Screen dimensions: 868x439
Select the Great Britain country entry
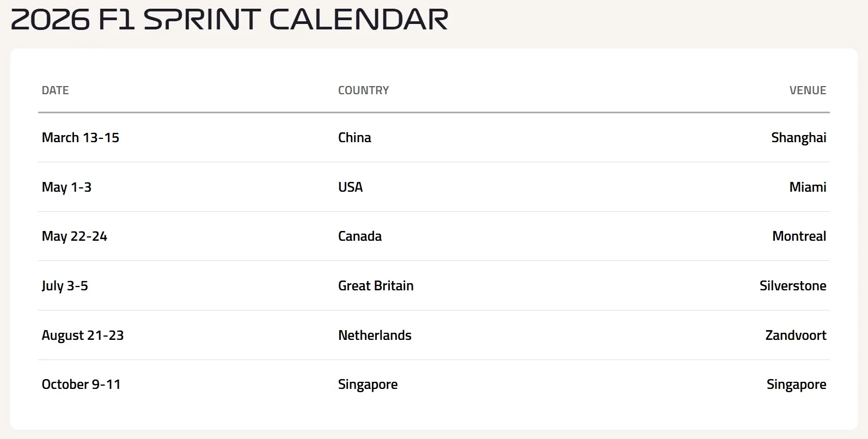[x=376, y=286]
